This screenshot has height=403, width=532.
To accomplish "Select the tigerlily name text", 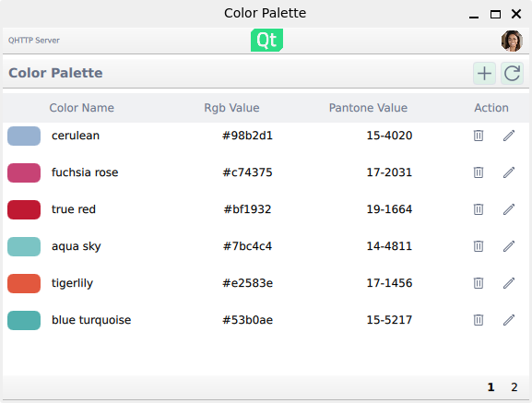I will tap(72, 283).
